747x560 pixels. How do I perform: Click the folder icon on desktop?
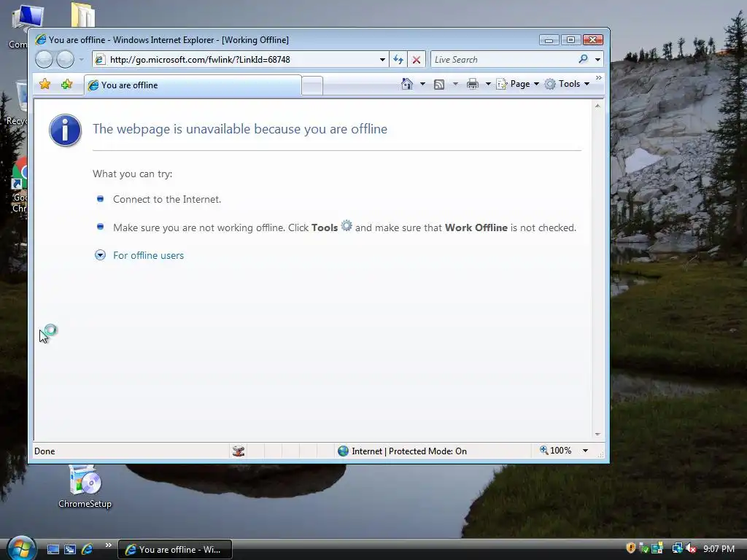83,15
